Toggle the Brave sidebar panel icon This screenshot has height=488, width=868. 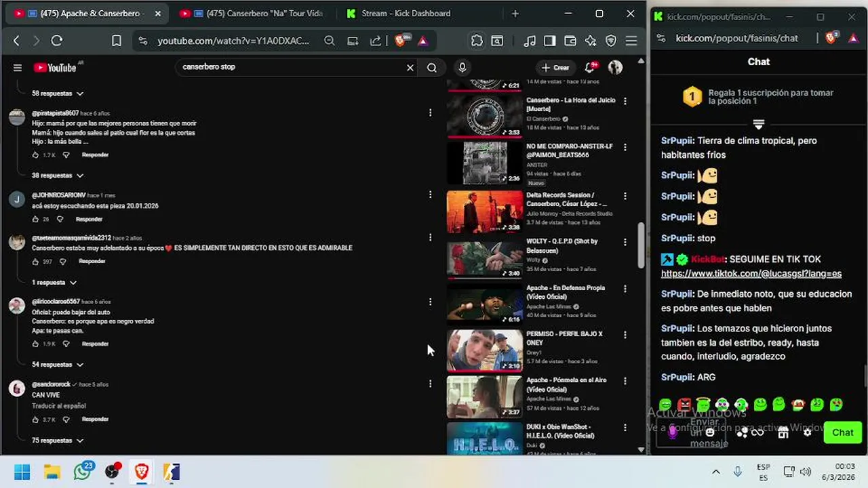(550, 41)
